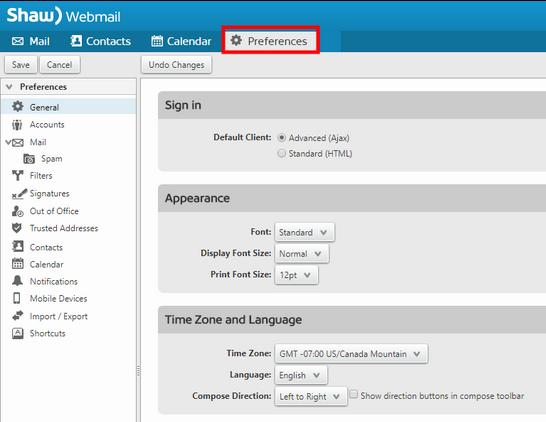Collapse the Preferences tree header

click(9, 87)
